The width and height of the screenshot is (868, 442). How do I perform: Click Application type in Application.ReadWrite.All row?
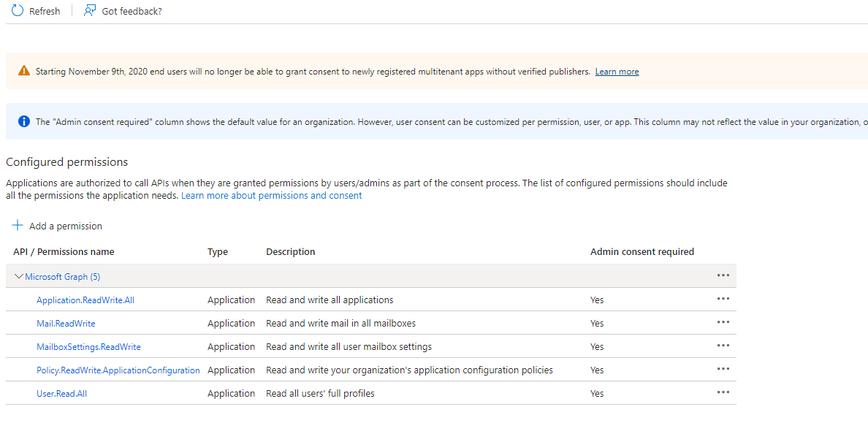coord(232,300)
